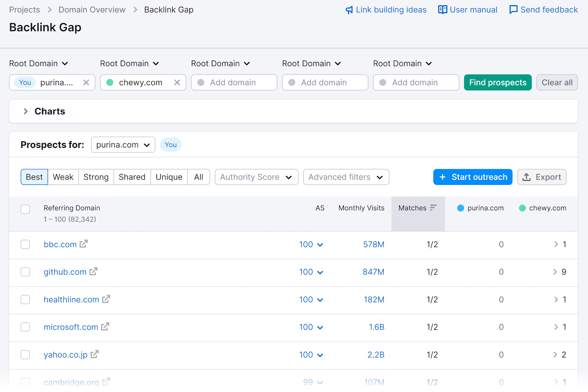Screen dimensions: 588x392
Task: Open Authority Score filter dropdown
Action: (257, 177)
